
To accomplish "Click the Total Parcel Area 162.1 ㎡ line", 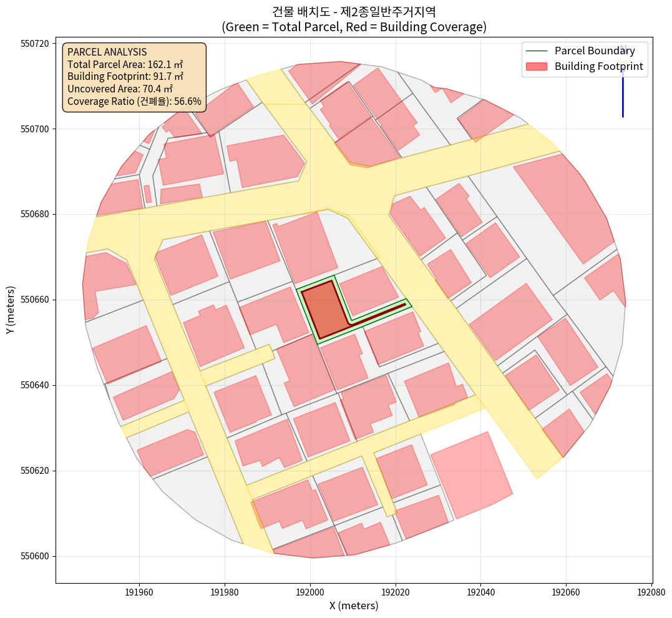I will (125, 64).
